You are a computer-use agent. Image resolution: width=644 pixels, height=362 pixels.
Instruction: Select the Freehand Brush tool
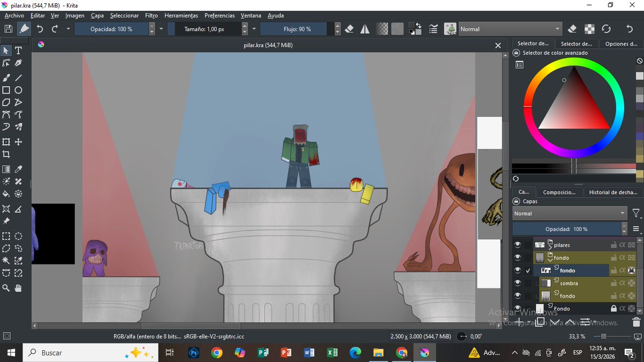point(6,78)
